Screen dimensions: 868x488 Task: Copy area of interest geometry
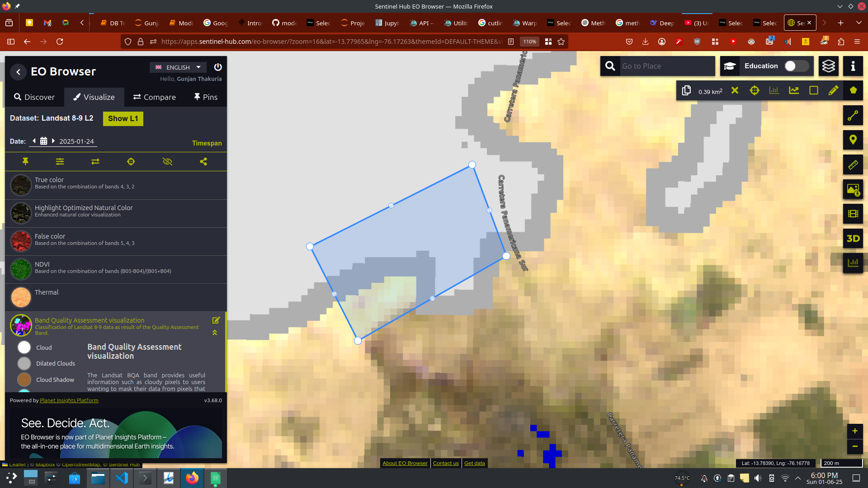tap(686, 90)
